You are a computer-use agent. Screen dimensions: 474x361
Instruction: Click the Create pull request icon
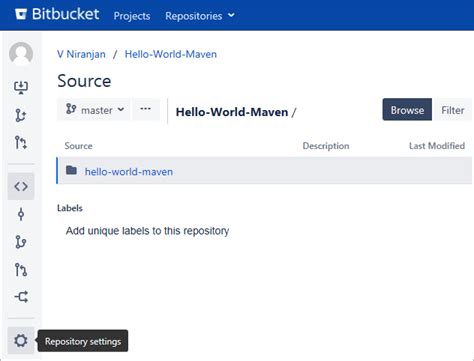[21, 143]
